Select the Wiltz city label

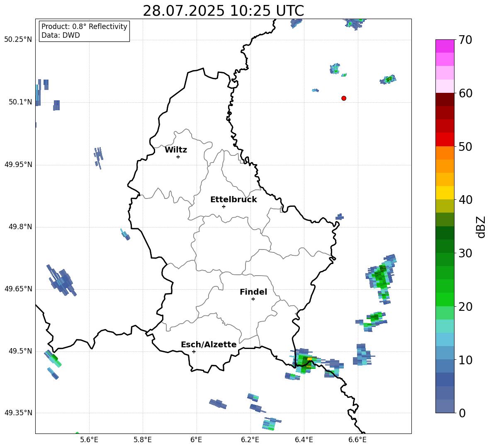[x=176, y=150]
